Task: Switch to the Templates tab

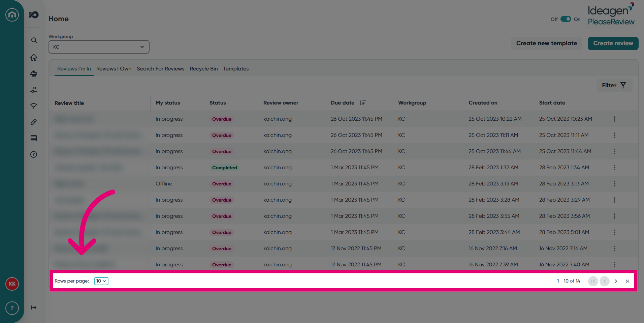Action: (x=236, y=69)
